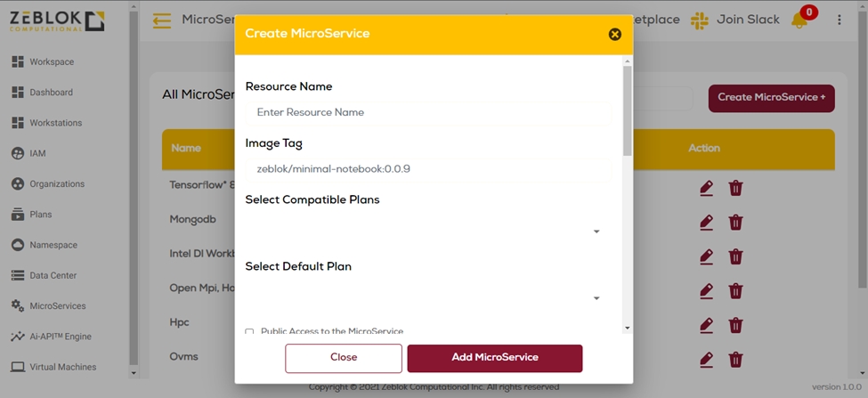This screenshot has height=398, width=868.
Task: Delete the Hpc microservice with trash icon
Action: point(735,324)
